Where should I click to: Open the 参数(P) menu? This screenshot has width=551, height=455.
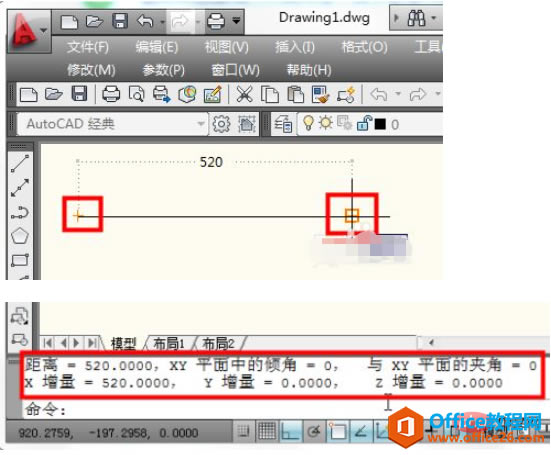163,70
